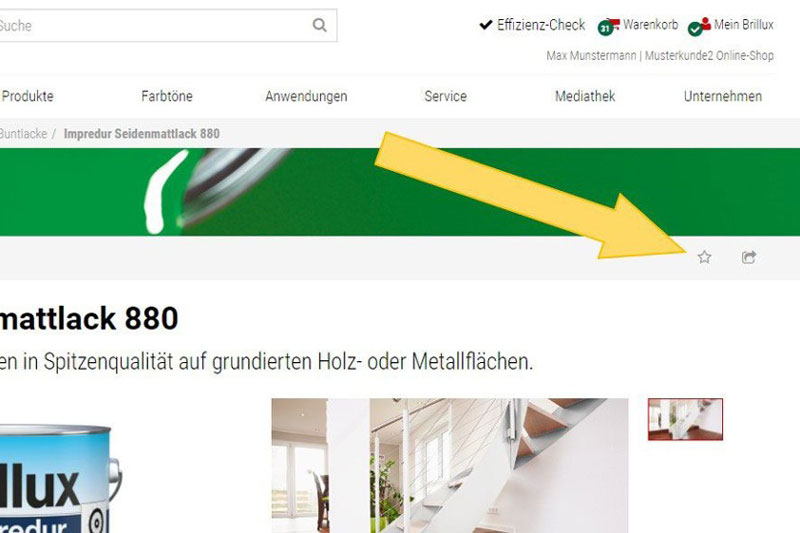
Task: Add product to favorites star icon
Action: (704, 257)
